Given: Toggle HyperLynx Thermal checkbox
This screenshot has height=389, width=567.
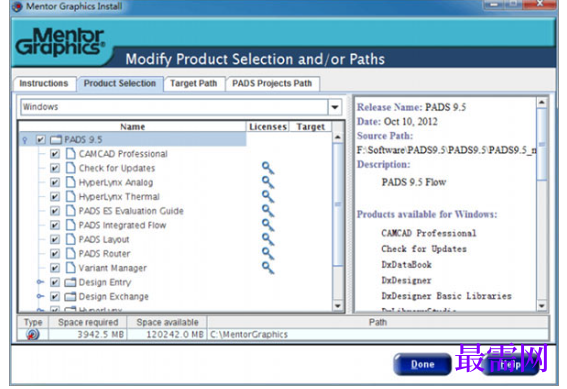Looking at the screenshot, I should pyautogui.click(x=55, y=197).
